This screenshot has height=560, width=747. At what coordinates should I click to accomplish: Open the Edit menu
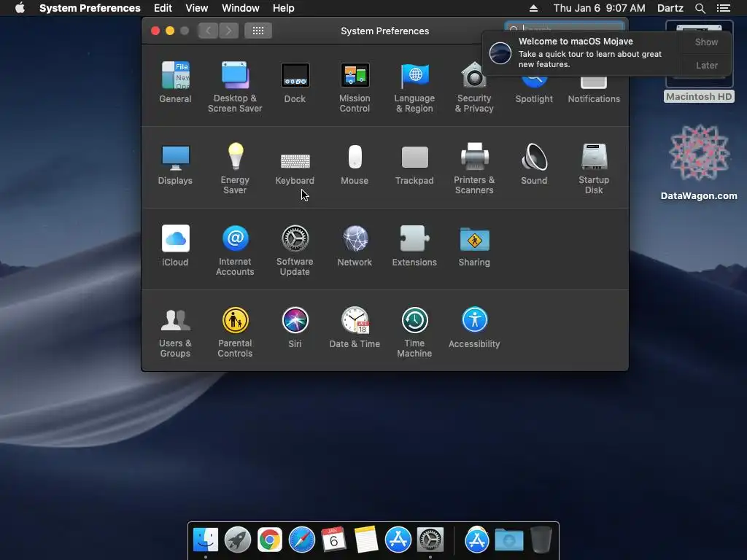163,8
